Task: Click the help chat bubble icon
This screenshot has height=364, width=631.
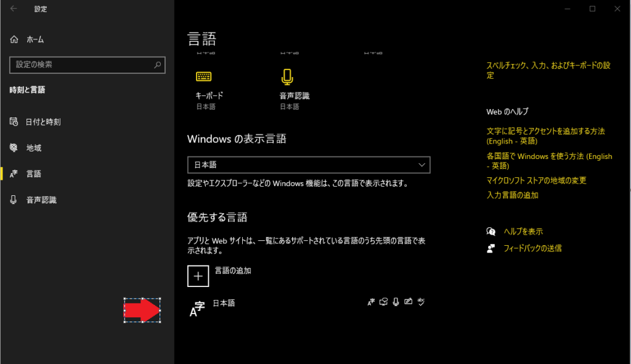Action: tap(491, 231)
